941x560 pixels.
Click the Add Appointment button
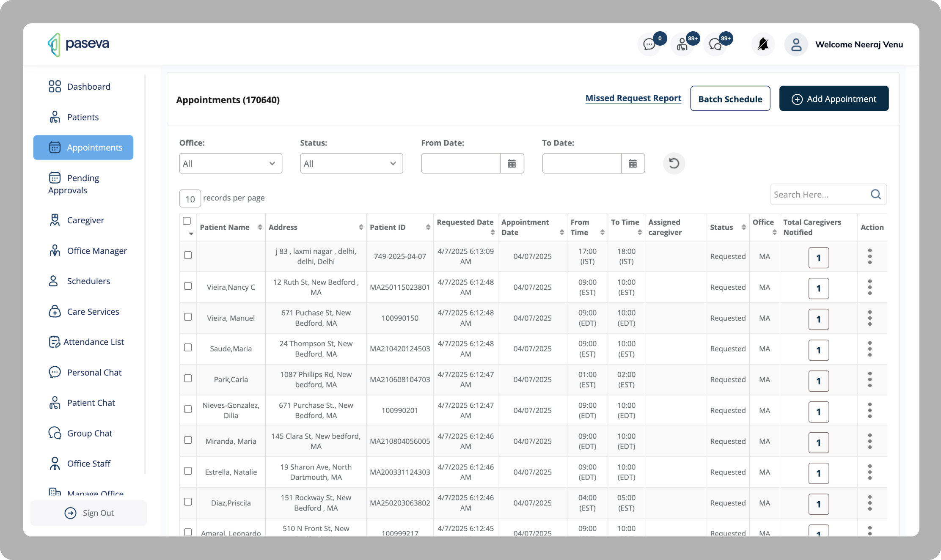pos(834,99)
